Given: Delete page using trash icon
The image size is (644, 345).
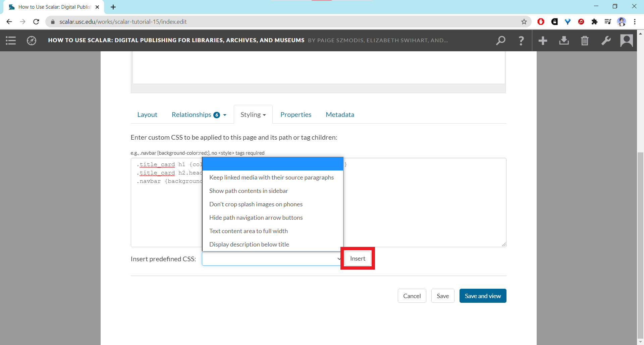Looking at the screenshot, I should tap(585, 41).
